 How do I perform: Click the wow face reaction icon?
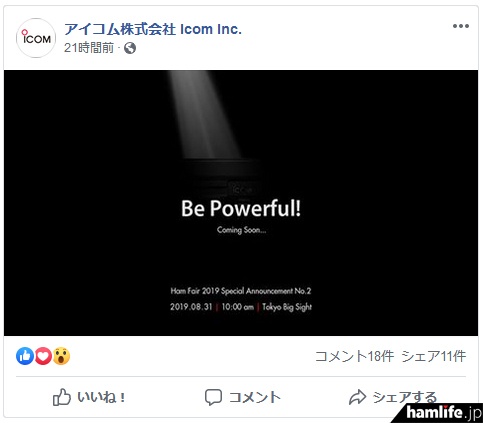click(x=61, y=356)
